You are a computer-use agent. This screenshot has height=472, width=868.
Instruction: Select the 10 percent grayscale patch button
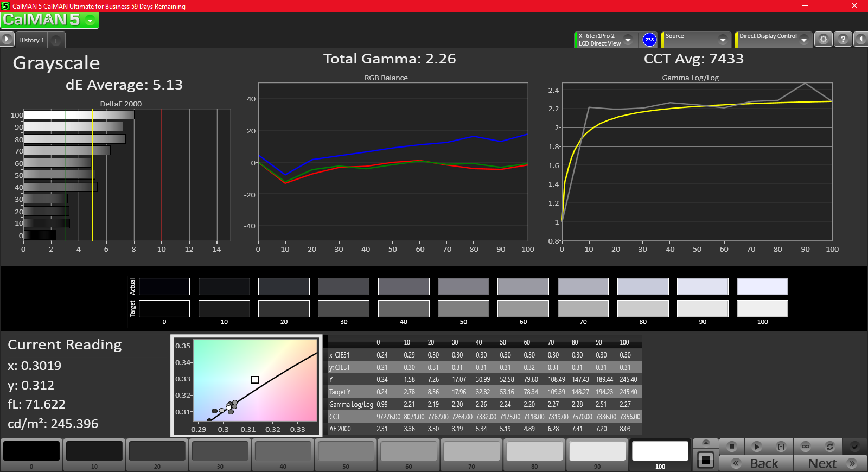tap(94, 455)
